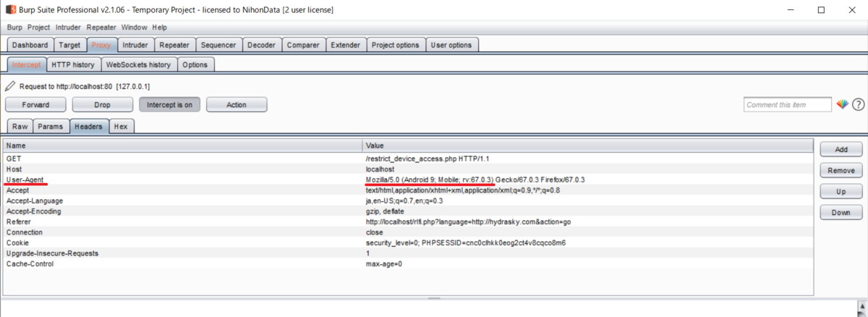868x317 pixels.
Task: Click the Name column header
Action: [182, 145]
